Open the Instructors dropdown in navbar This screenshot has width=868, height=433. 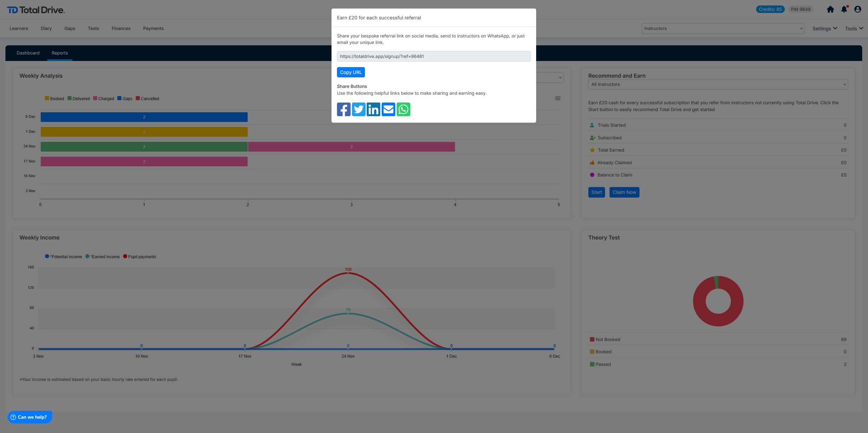pos(723,29)
